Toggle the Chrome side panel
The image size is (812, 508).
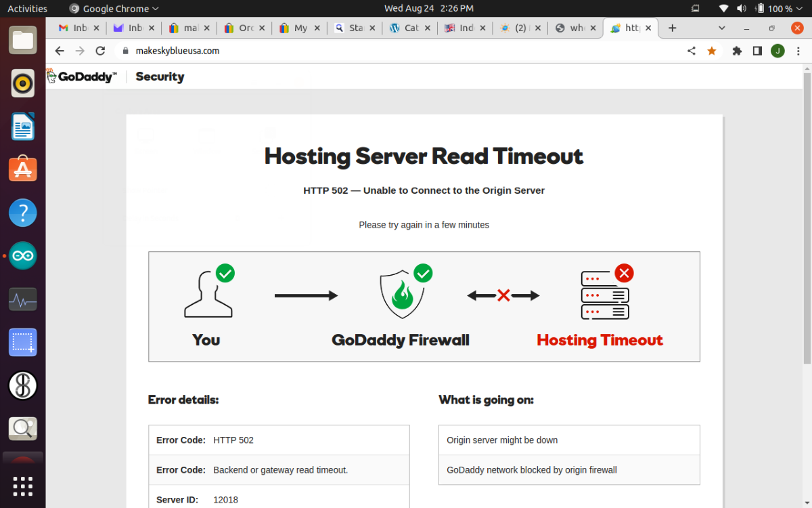pos(757,51)
